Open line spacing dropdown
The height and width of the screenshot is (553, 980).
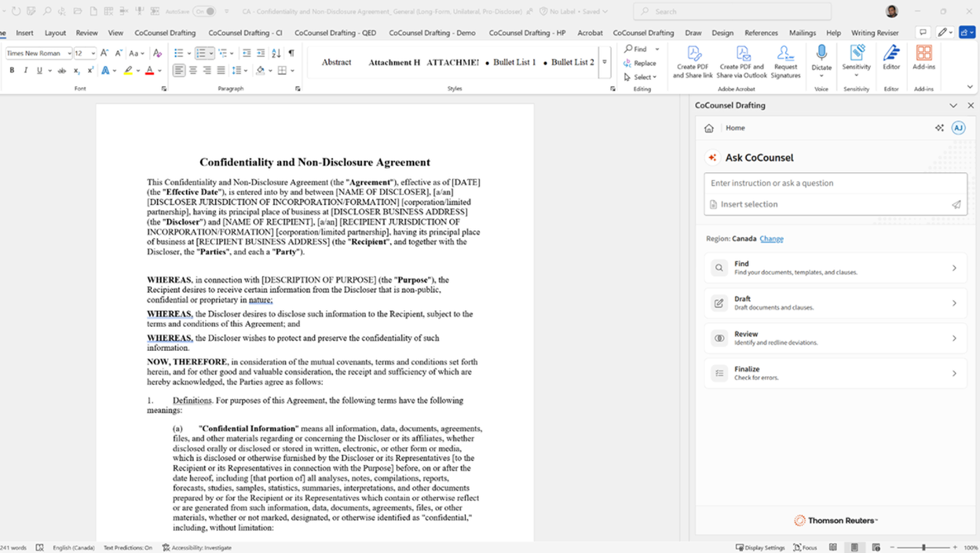[240, 70]
